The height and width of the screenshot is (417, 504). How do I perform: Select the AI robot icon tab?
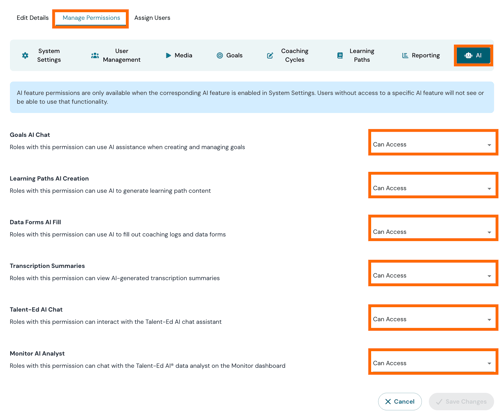pos(473,55)
